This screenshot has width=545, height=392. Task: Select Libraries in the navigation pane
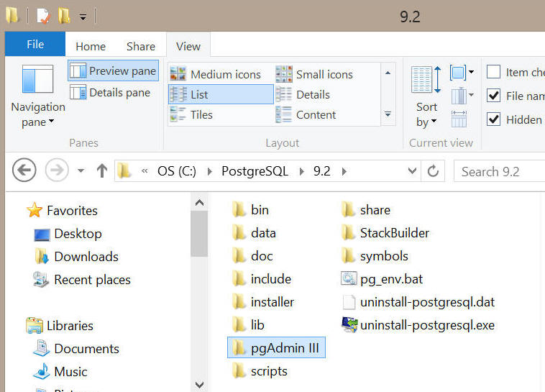[x=60, y=326]
